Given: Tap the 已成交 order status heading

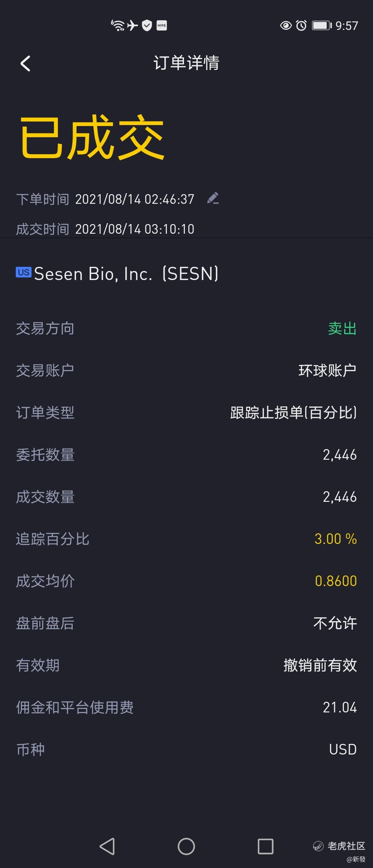Looking at the screenshot, I should (x=92, y=137).
